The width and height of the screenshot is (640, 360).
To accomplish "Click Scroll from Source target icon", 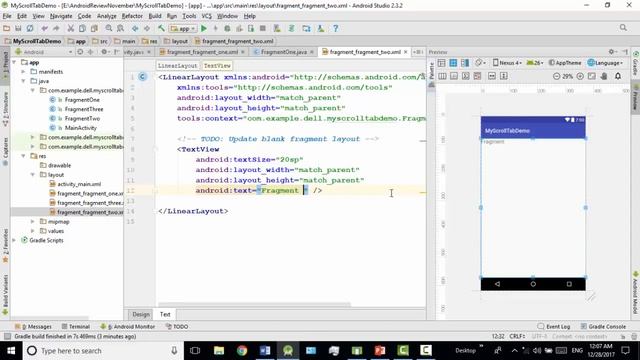I will click(x=80, y=52).
